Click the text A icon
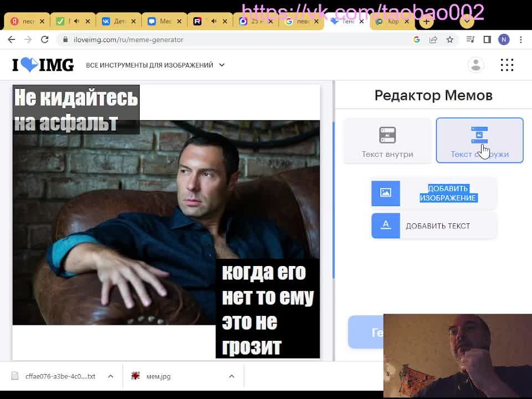The width and height of the screenshot is (532, 399). pos(386,226)
